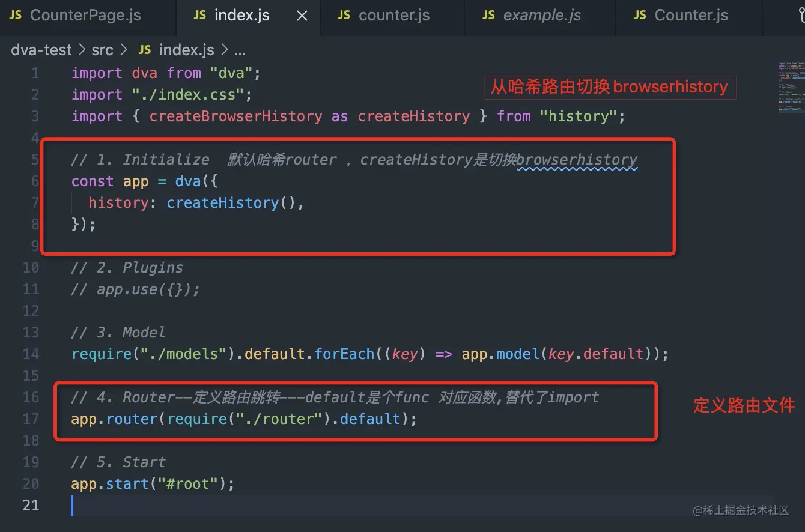Open dva-test breadcrumb folder
Image resolution: width=805 pixels, height=532 pixels.
(41, 50)
